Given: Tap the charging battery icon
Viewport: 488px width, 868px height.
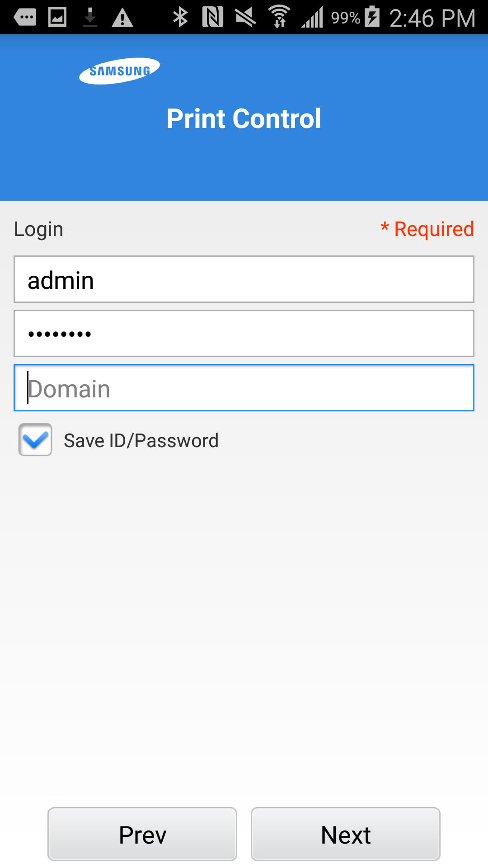Looking at the screenshot, I should click(x=371, y=16).
